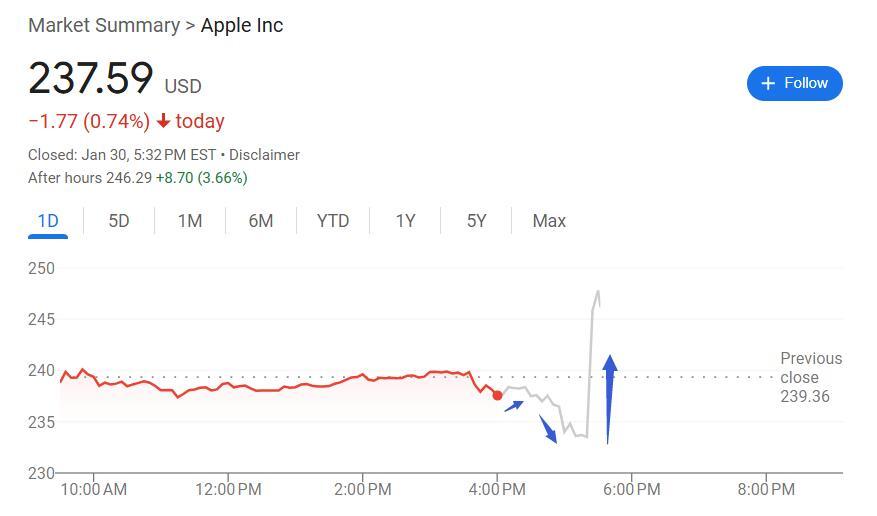Open the 1M chart range
The image size is (877, 516).
[x=190, y=221]
